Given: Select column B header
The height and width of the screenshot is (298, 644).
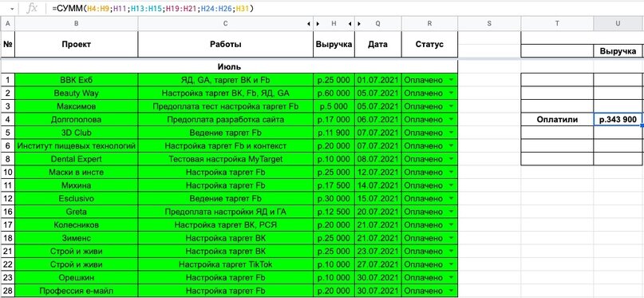Looking at the screenshot, I should [x=77, y=24].
